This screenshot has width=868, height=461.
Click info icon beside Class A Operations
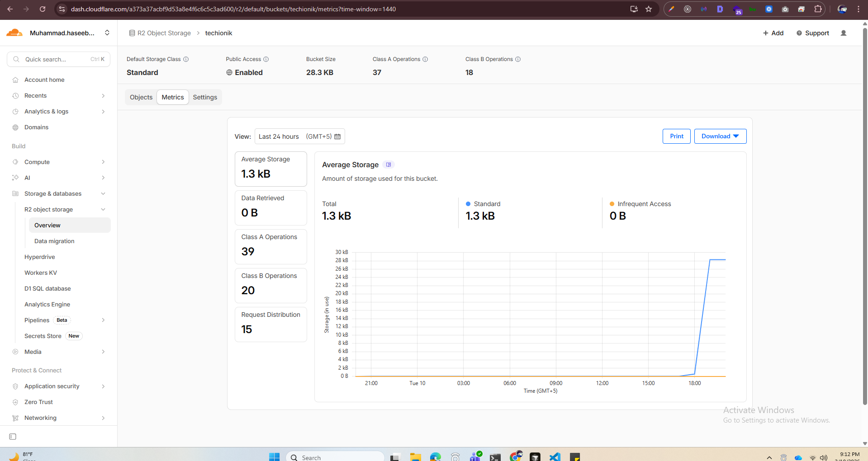coord(425,59)
